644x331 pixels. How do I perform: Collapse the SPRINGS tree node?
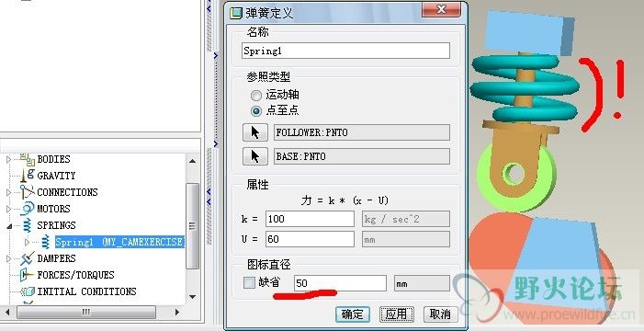point(8,226)
